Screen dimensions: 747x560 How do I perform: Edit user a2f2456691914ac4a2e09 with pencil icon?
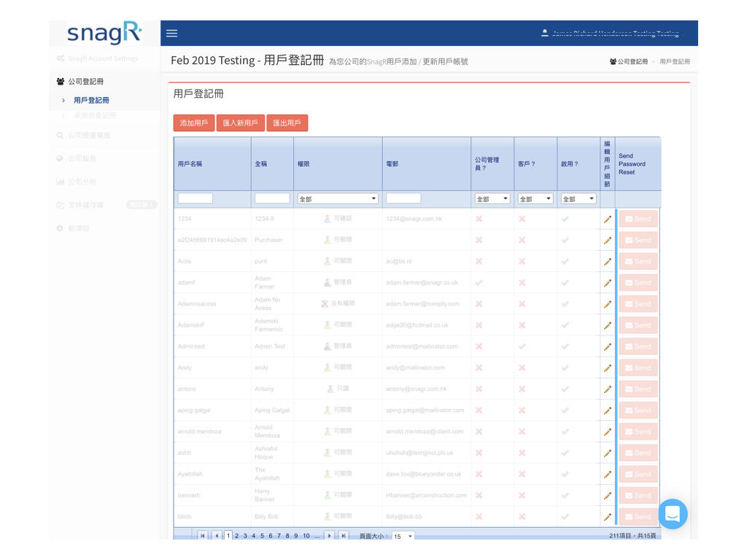[x=608, y=241]
